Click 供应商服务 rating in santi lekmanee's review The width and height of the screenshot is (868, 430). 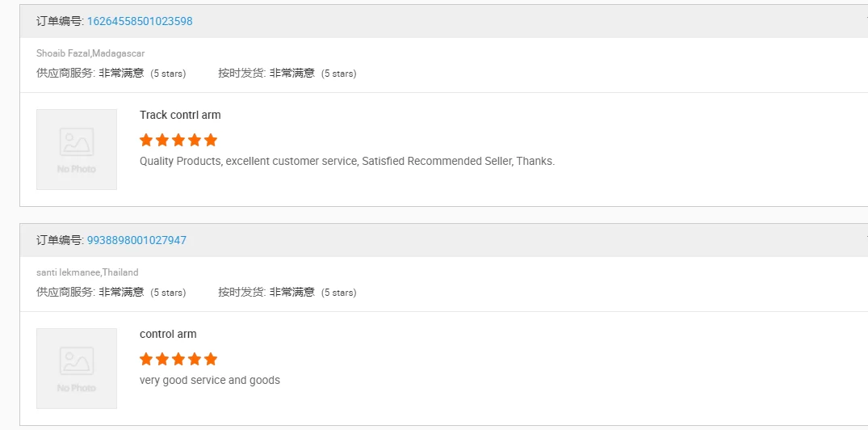tap(111, 292)
